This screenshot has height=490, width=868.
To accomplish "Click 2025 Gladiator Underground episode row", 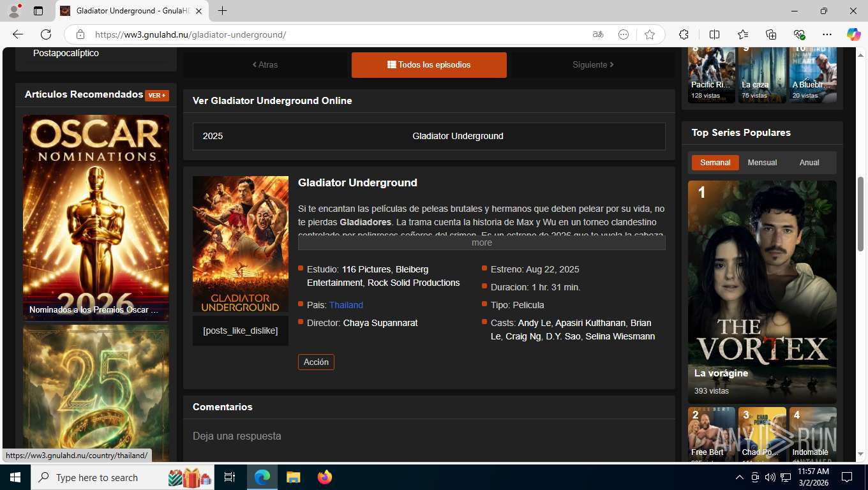I will pyautogui.click(x=429, y=136).
